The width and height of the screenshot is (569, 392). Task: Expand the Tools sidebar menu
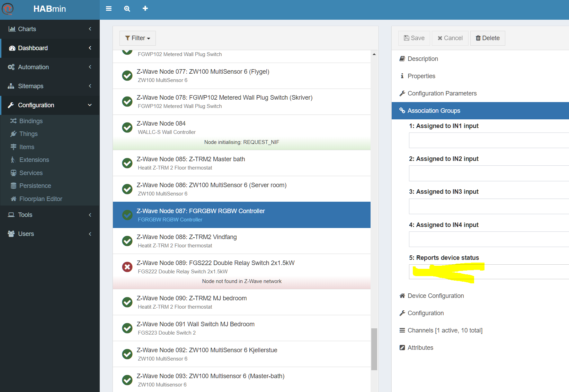[x=50, y=215]
